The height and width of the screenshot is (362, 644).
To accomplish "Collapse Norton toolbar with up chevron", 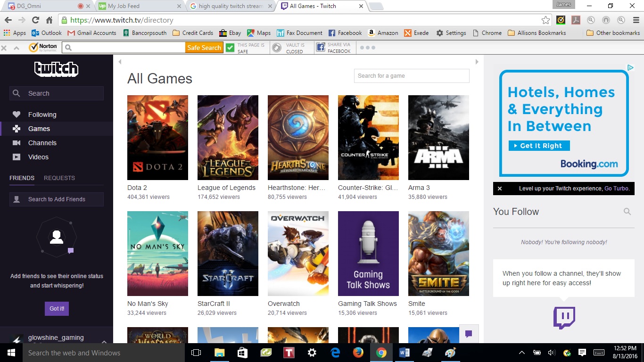I will tap(17, 48).
